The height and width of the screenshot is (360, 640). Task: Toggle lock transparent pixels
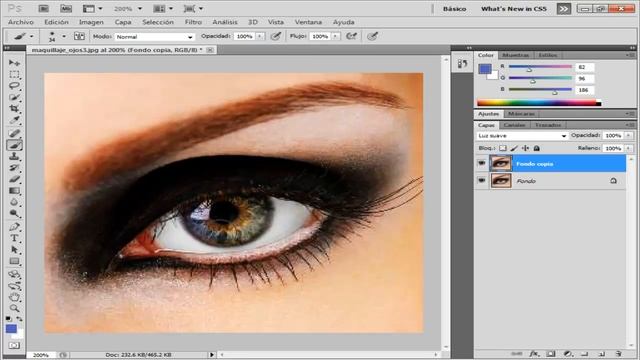pos(503,148)
